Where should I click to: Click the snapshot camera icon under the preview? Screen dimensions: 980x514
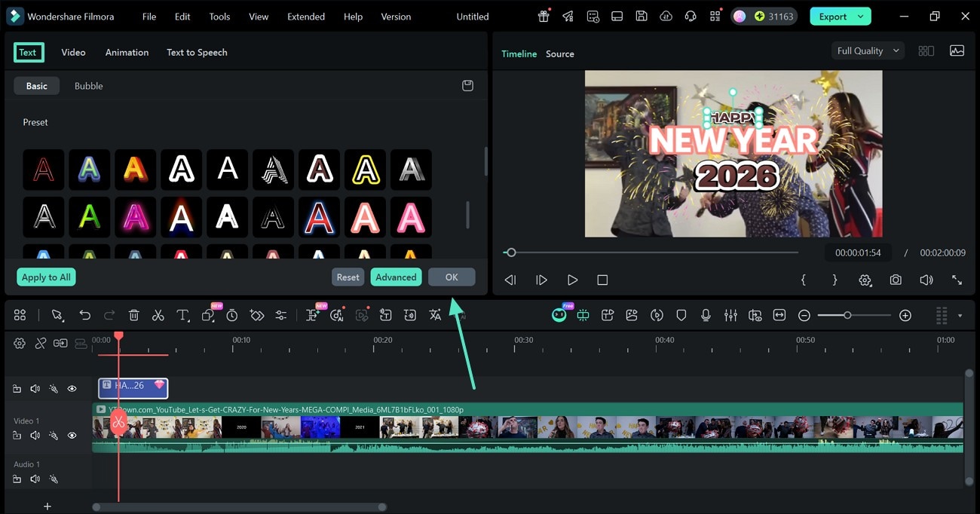pyautogui.click(x=896, y=280)
